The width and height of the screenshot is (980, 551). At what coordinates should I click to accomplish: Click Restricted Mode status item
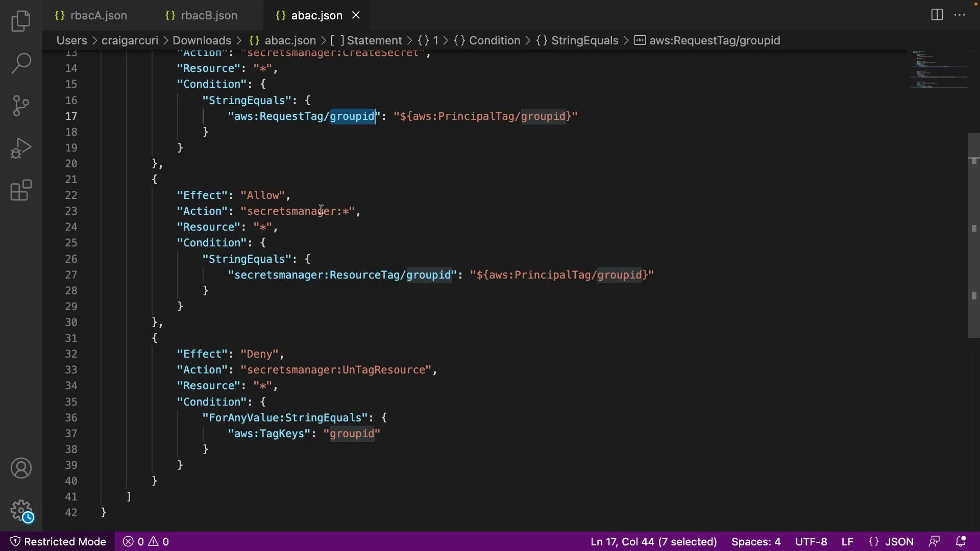pos(58,541)
